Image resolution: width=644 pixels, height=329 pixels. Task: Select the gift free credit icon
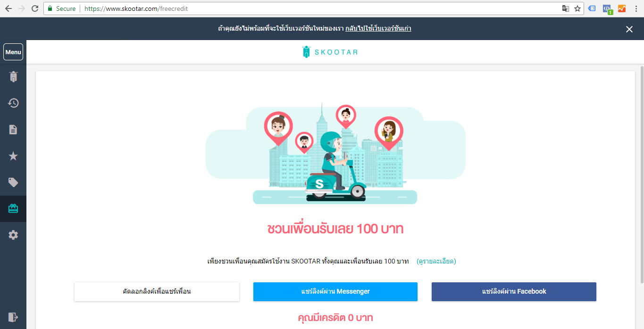click(x=13, y=208)
